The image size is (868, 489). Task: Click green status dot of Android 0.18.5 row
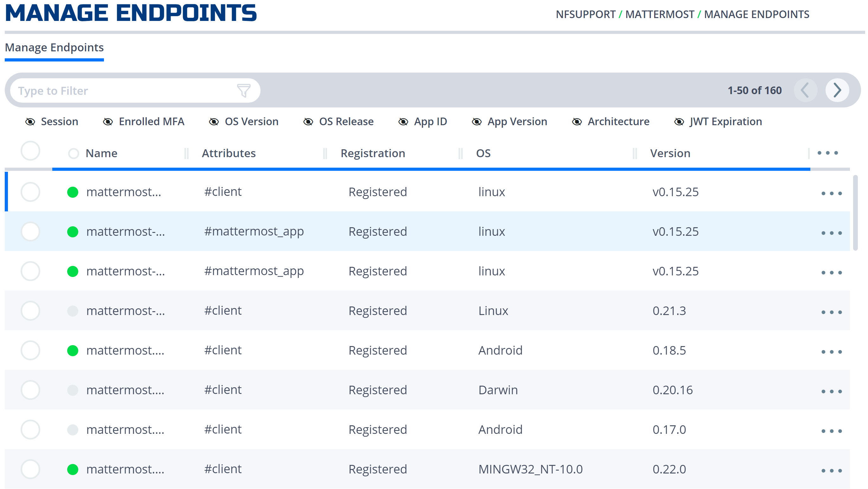click(73, 351)
